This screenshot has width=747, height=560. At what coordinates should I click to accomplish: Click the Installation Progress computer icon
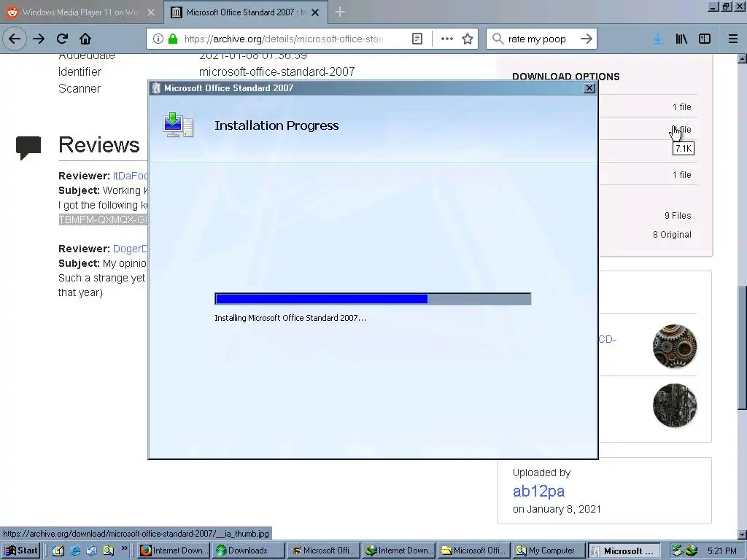pos(178,125)
